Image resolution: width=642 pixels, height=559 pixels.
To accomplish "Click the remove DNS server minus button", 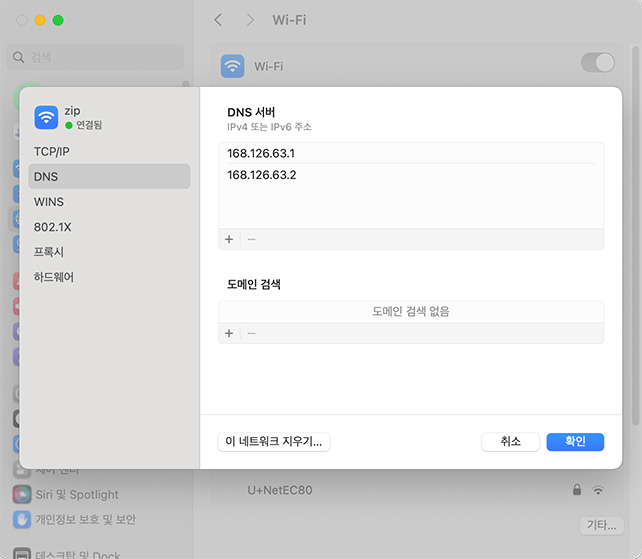I will tap(251, 240).
